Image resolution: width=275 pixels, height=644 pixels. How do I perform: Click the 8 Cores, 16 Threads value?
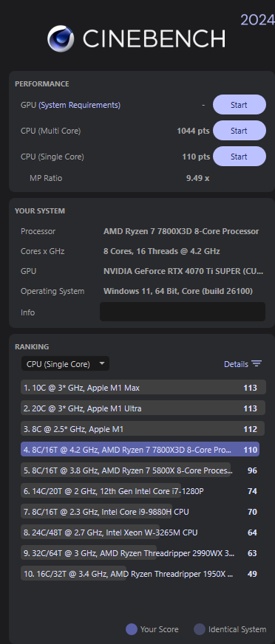pos(162,251)
